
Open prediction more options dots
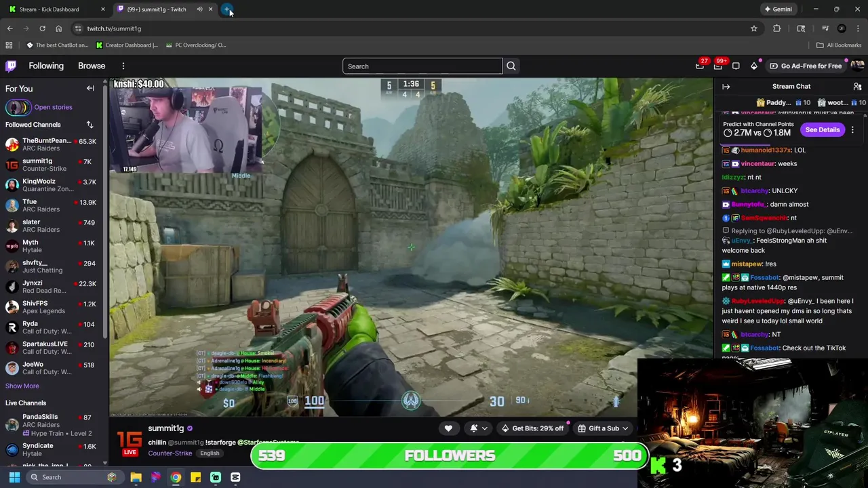point(852,129)
